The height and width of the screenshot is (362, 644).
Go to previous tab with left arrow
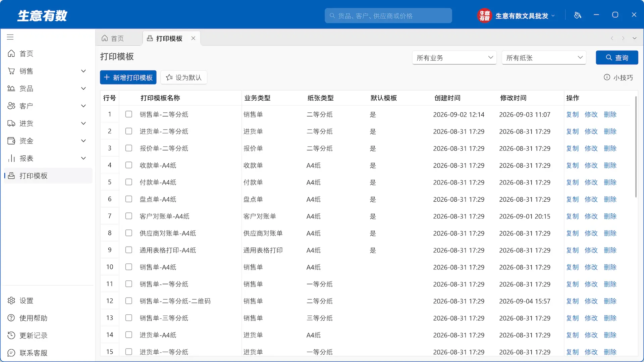(x=612, y=38)
